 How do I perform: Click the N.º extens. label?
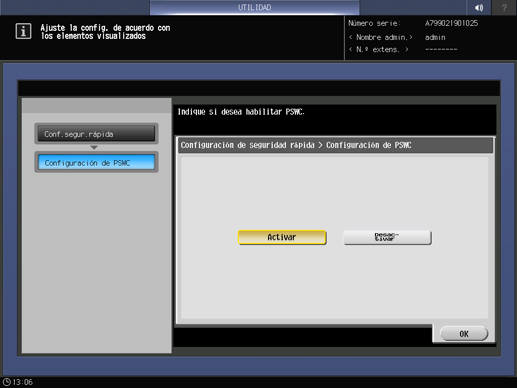point(378,50)
